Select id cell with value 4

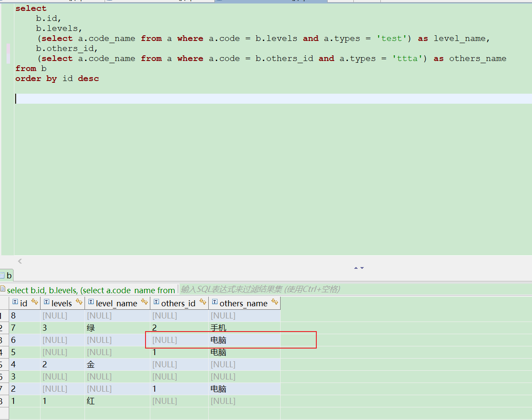pyautogui.click(x=25, y=364)
